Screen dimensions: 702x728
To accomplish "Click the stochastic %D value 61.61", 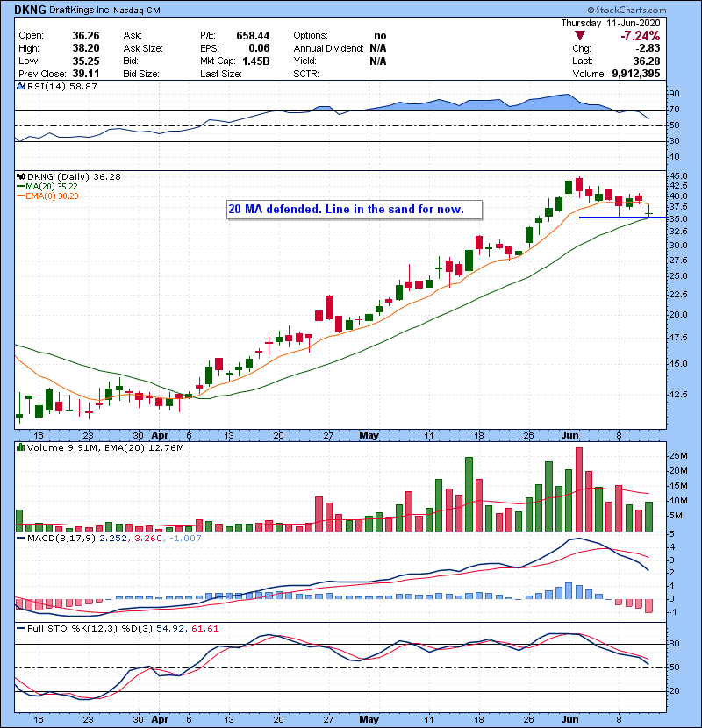I will click(x=204, y=628).
